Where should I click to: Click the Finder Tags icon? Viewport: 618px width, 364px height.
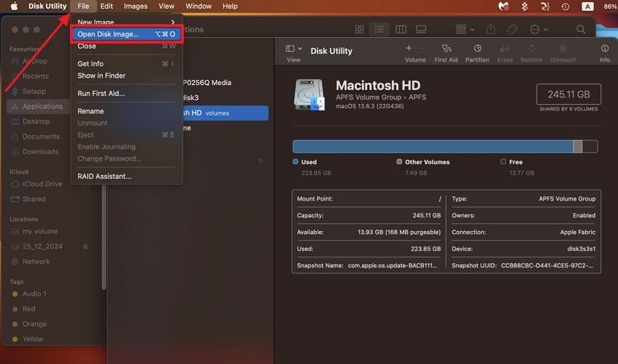(x=512, y=29)
